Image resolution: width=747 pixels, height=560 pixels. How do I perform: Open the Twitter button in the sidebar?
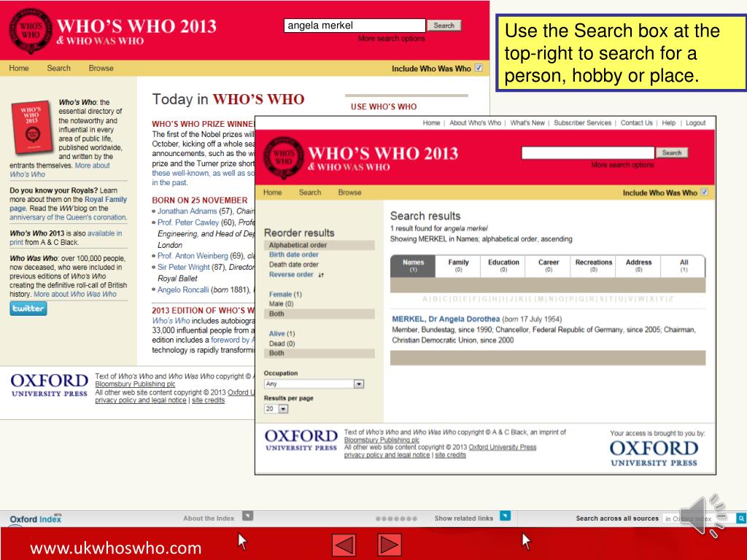pyautogui.click(x=28, y=308)
